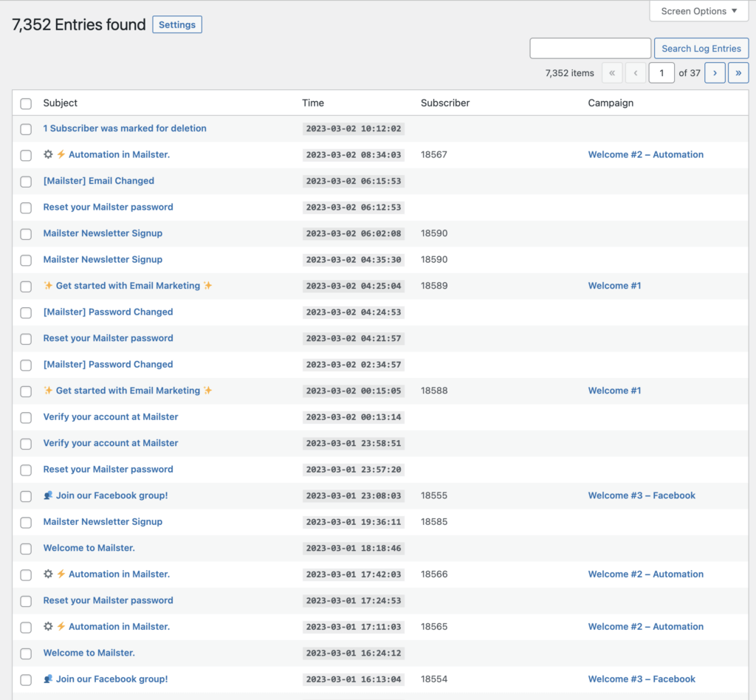Viewport: 756px width, 700px height.
Task: Focus the log search text field
Action: (590, 49)
